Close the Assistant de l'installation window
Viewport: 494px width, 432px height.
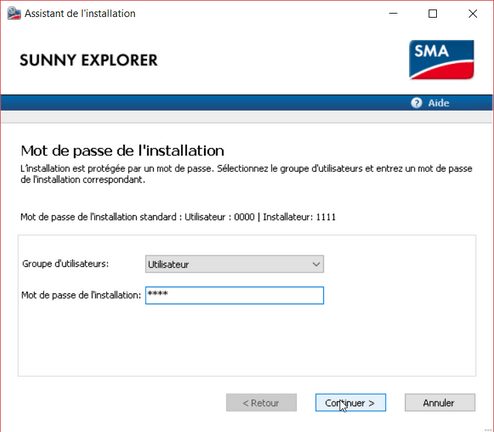pyautogui.click(x=473, y=14)
